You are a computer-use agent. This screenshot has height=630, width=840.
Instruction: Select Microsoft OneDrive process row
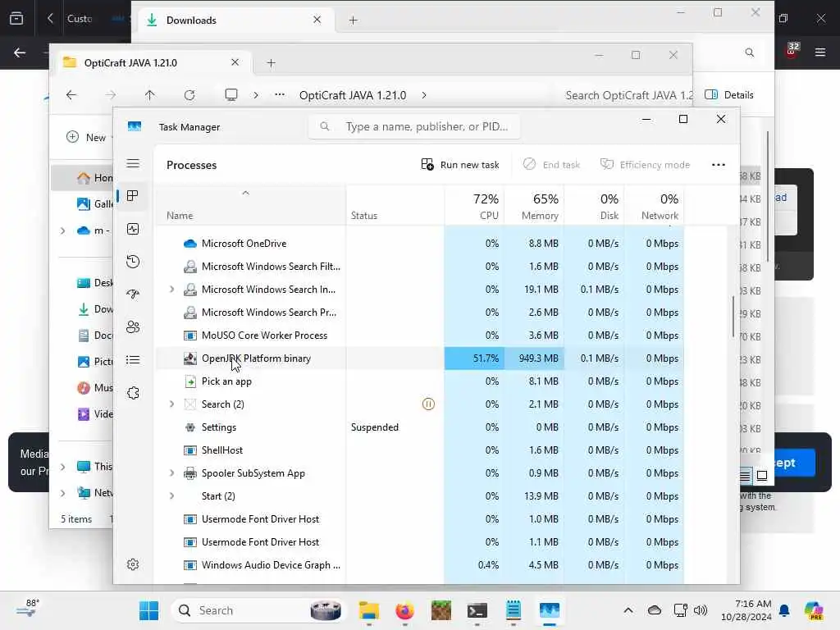point(420,243)
